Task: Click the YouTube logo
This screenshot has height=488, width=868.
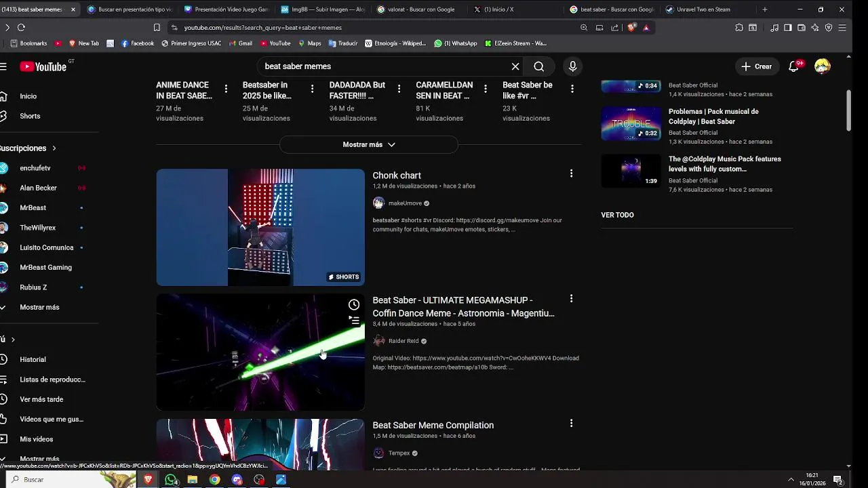Action: tap(43, 66)
